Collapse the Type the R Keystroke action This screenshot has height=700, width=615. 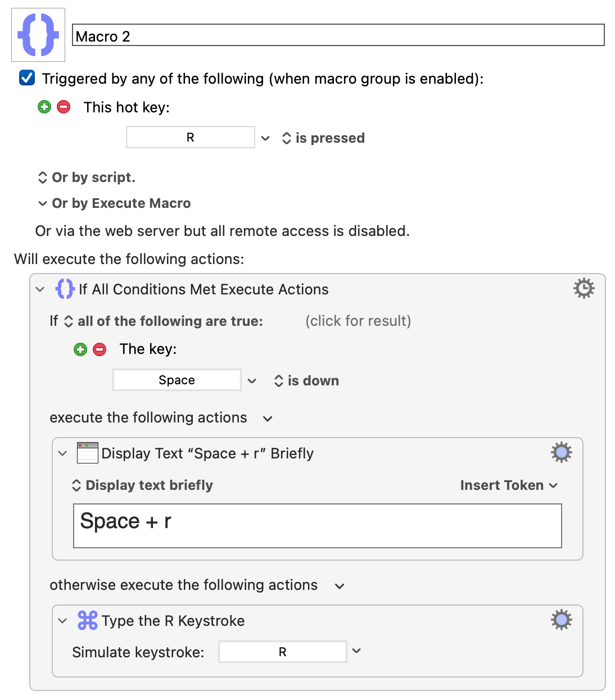tap(62, 621)
